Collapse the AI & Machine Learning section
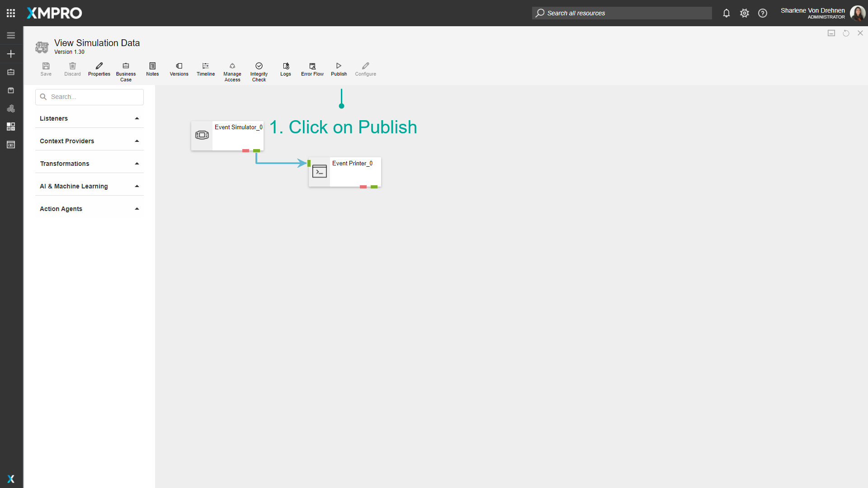This screenshot has width=868, height=488. click(137, 186)
